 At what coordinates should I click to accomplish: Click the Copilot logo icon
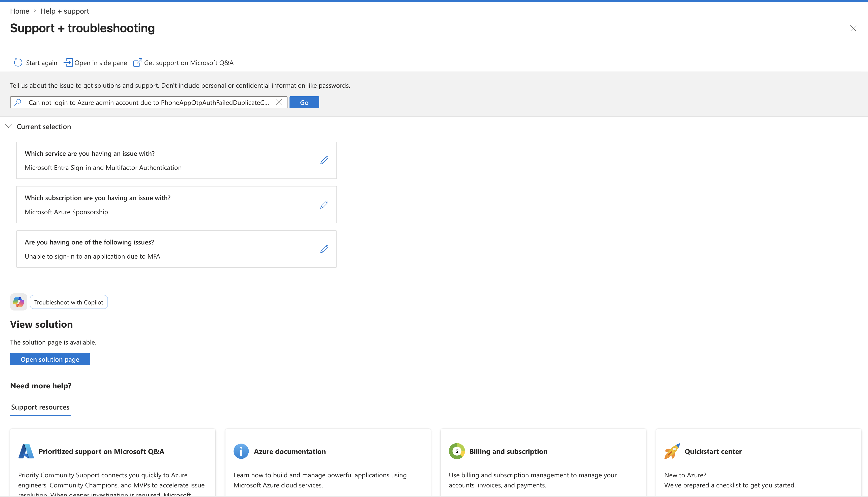pyautogui.click(x=18, y=302)
